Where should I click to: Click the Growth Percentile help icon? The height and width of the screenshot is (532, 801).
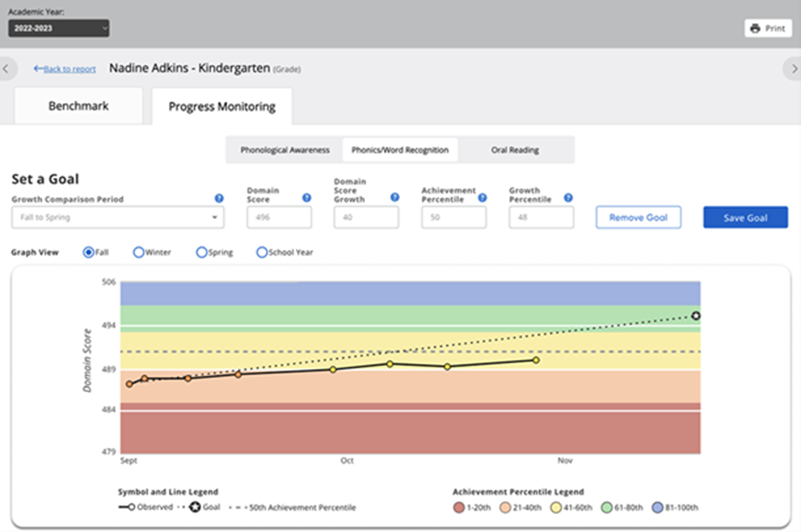tap(568, 197)
